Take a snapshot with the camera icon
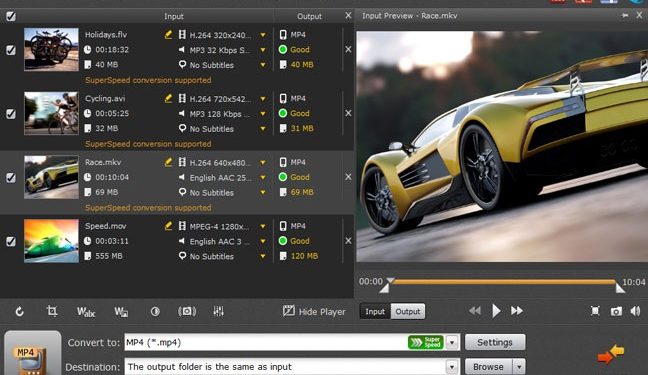 (616, 311)
